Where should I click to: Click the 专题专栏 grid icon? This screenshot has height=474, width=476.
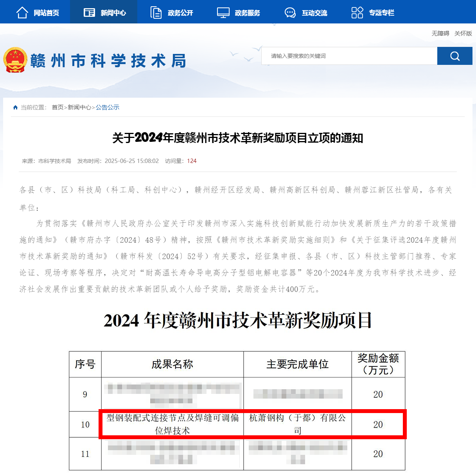tap(357, 13)
